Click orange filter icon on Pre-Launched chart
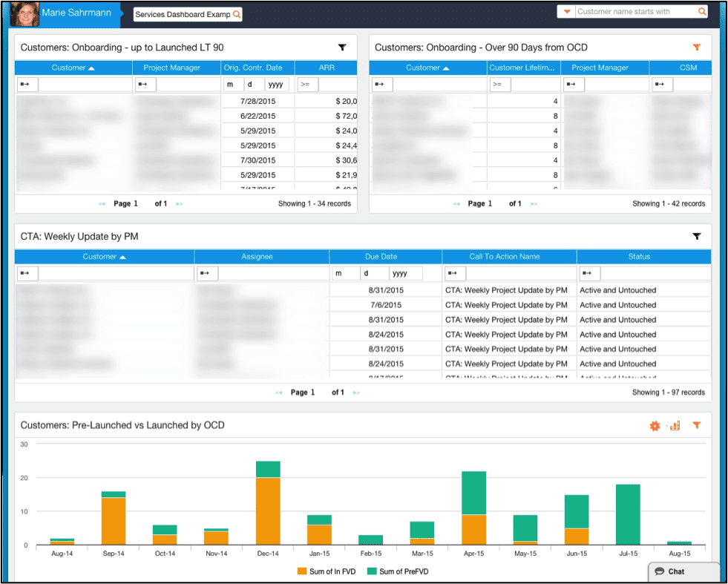Viewport: 728px width, 584px height. pos(696,426)
